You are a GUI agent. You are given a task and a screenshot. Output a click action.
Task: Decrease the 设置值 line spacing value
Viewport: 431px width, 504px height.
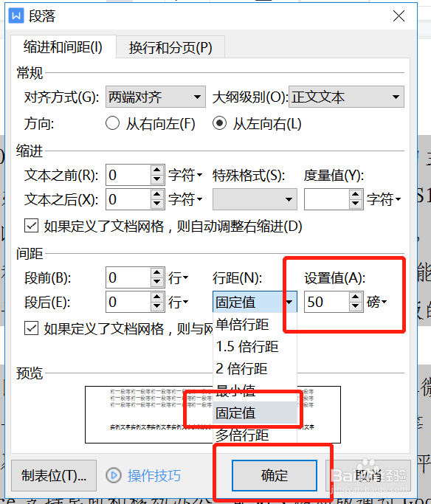(x=356, y=307)
